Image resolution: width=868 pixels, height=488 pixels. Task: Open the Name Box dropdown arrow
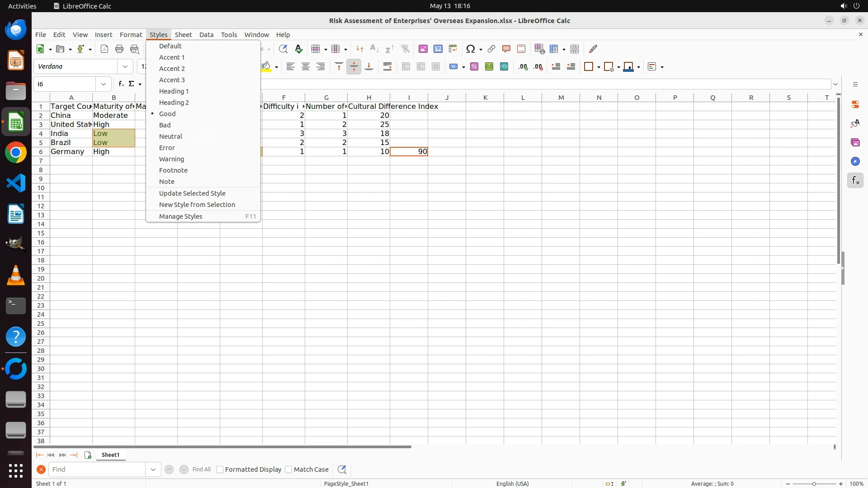pos(104,84)
